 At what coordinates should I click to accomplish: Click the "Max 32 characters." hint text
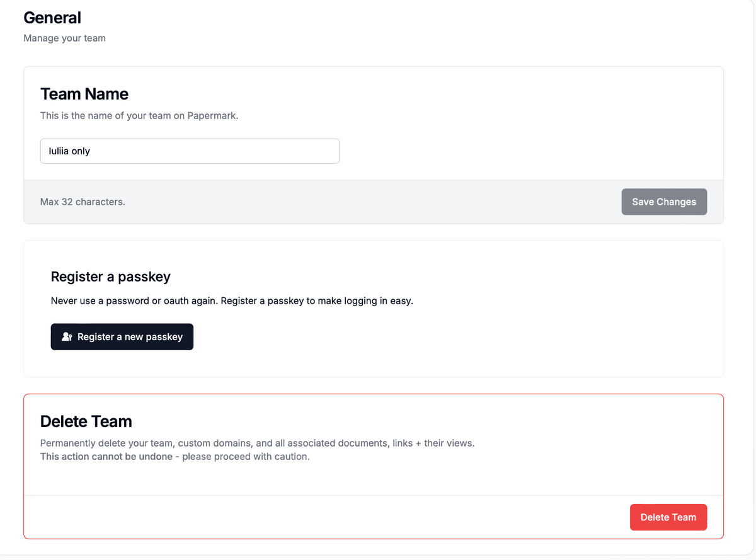click(83, 202)
